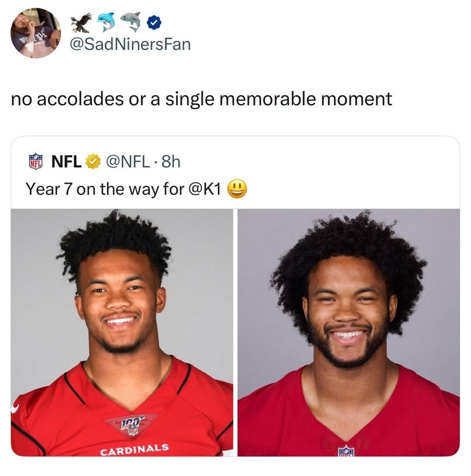Click the dolphin emoji in display name
This screenshot has height=476, width=471.
point(106,22)
